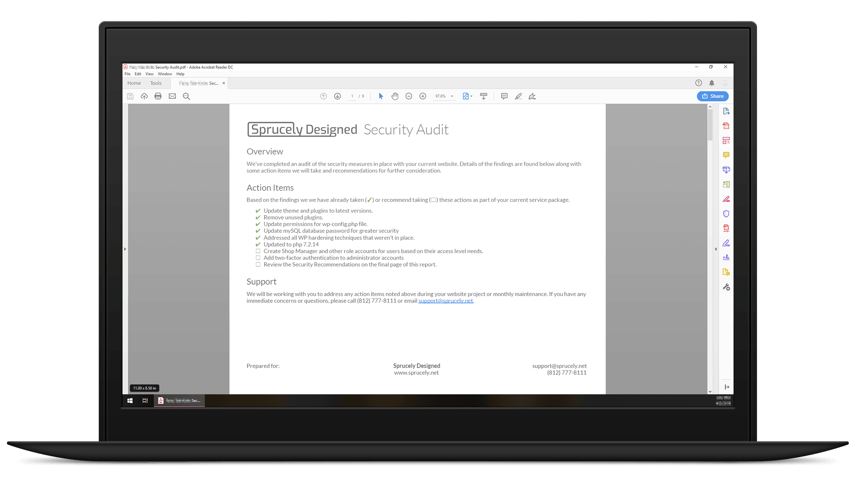Click Acrobat Reader taskbar button
868x488 pixels.
point(179,400)
